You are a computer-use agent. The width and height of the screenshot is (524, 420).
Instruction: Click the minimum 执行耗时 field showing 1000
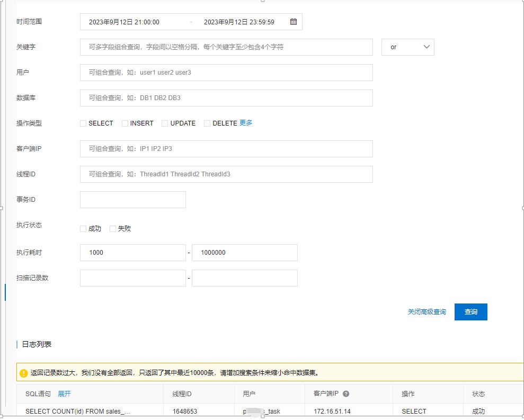(x=133, y=253)
